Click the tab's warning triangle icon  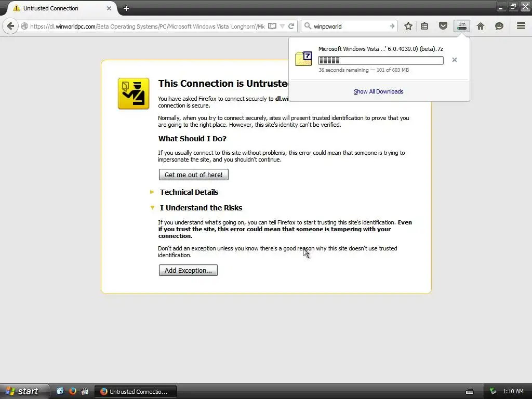[x=16, y=8]
